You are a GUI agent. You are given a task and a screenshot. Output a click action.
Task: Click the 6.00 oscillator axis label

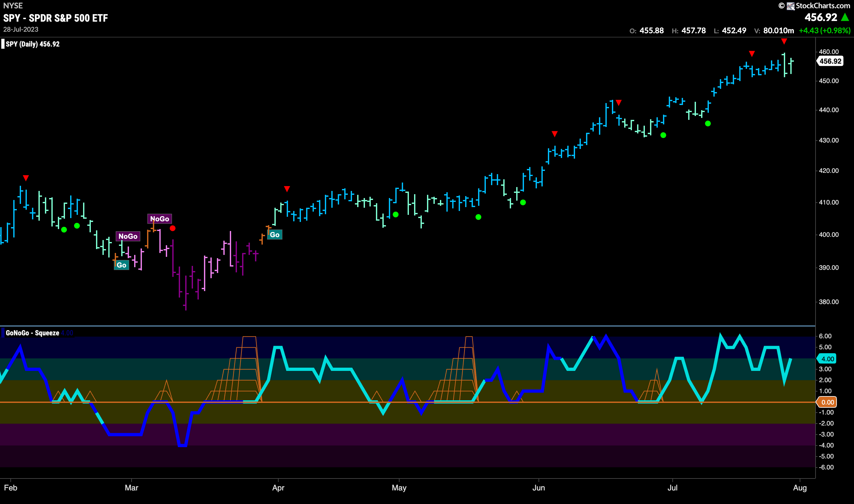coord(826,336)
